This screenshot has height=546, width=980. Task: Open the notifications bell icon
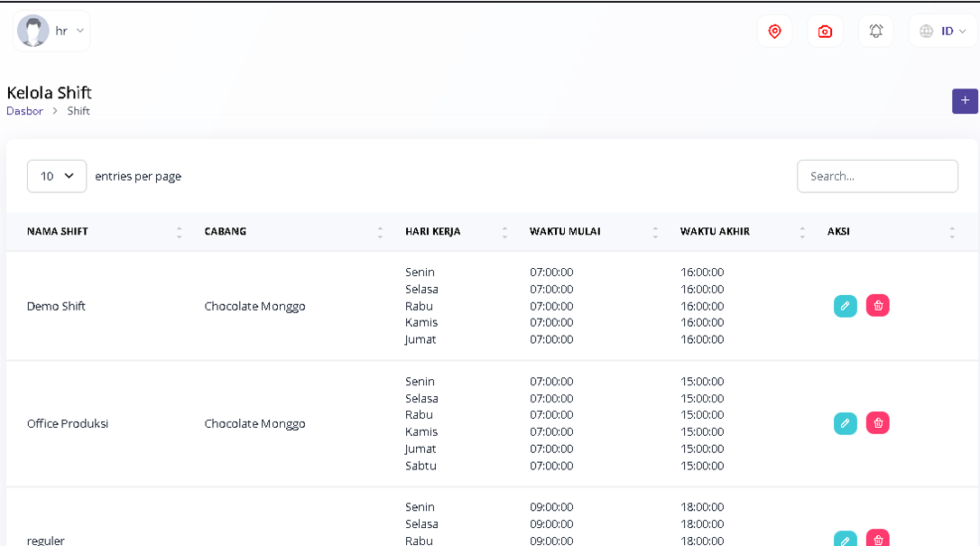875,32
